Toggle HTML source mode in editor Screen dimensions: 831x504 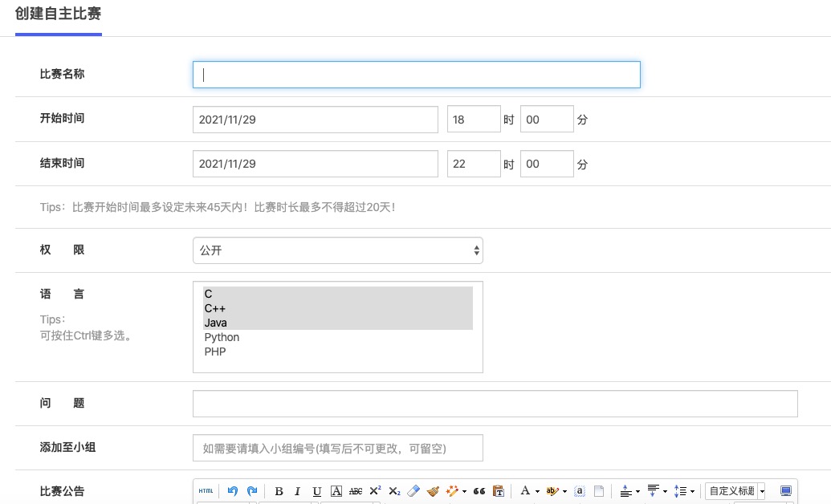click(206, 490)
